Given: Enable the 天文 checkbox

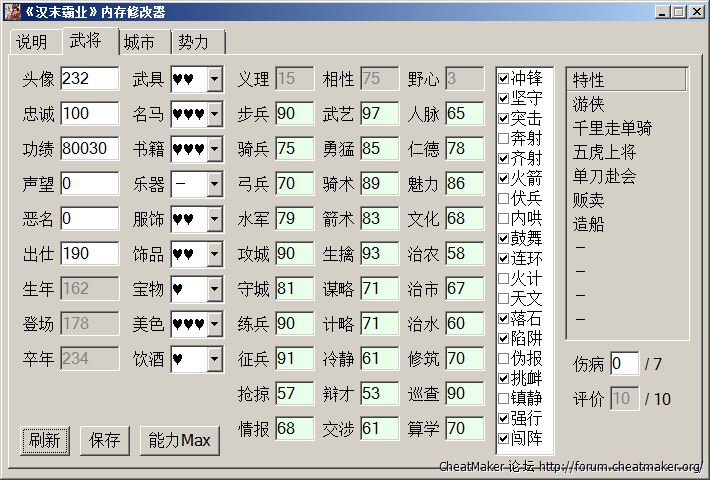Looking at the screenshot, I should coord(505,299).
